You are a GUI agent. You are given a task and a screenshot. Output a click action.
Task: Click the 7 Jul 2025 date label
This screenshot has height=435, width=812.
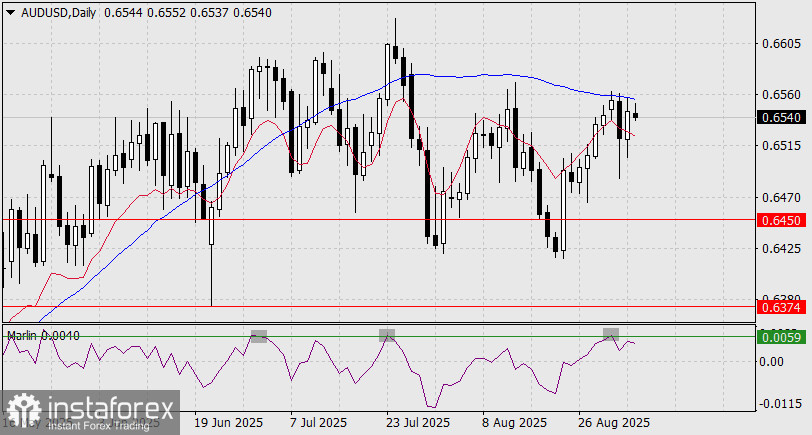(318, 423)
